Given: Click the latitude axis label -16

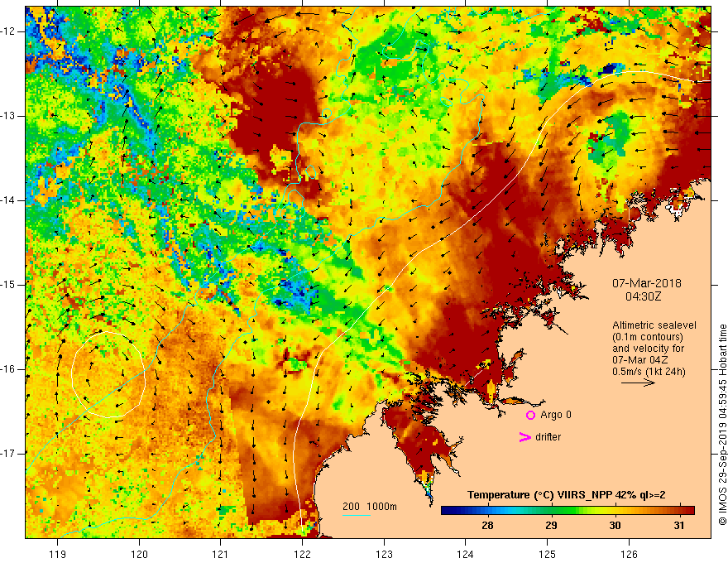Looking at the screenshot, I should pos(8,369).
